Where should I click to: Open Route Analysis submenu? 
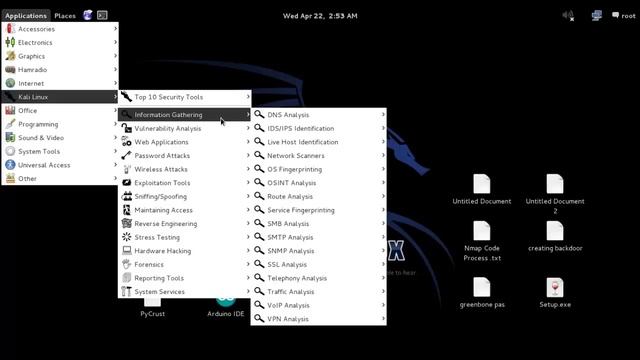pos(318,196)
